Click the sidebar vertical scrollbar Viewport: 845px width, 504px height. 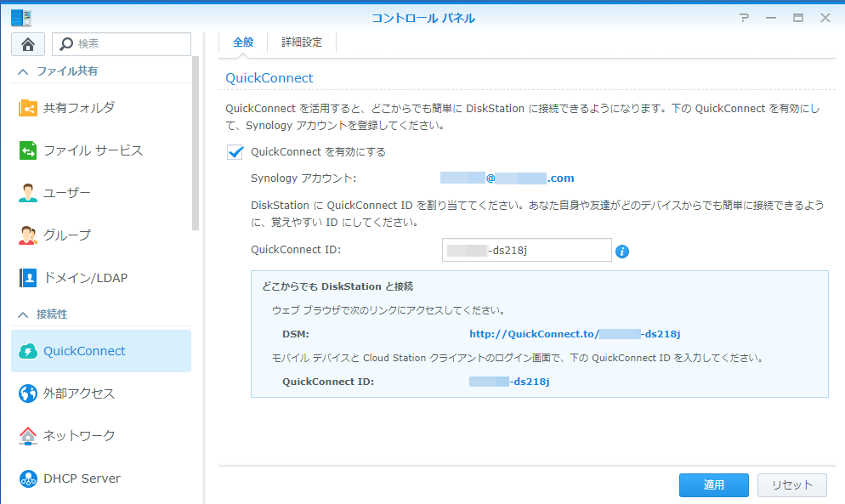[x=196, y=144]
